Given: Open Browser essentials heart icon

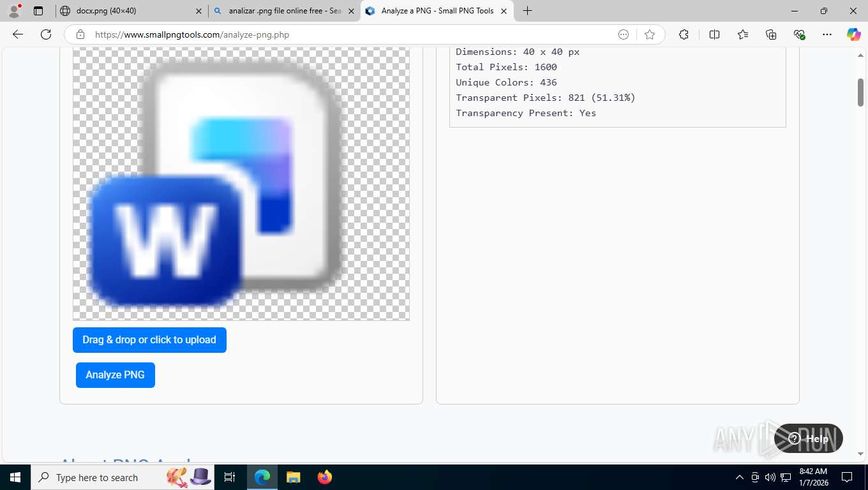Looking at the screenshot, I should click(x=799, y=34).
